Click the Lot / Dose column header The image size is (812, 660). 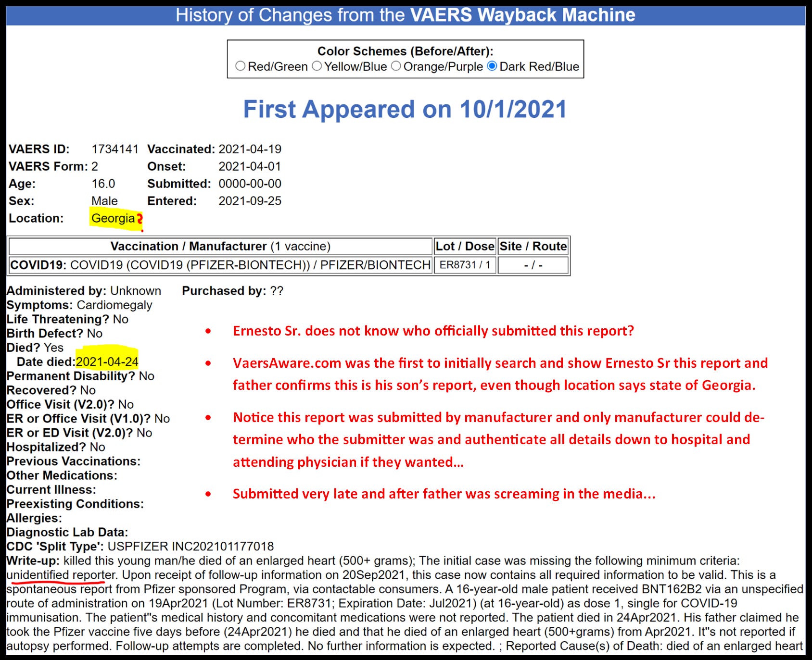pos(465,246)
